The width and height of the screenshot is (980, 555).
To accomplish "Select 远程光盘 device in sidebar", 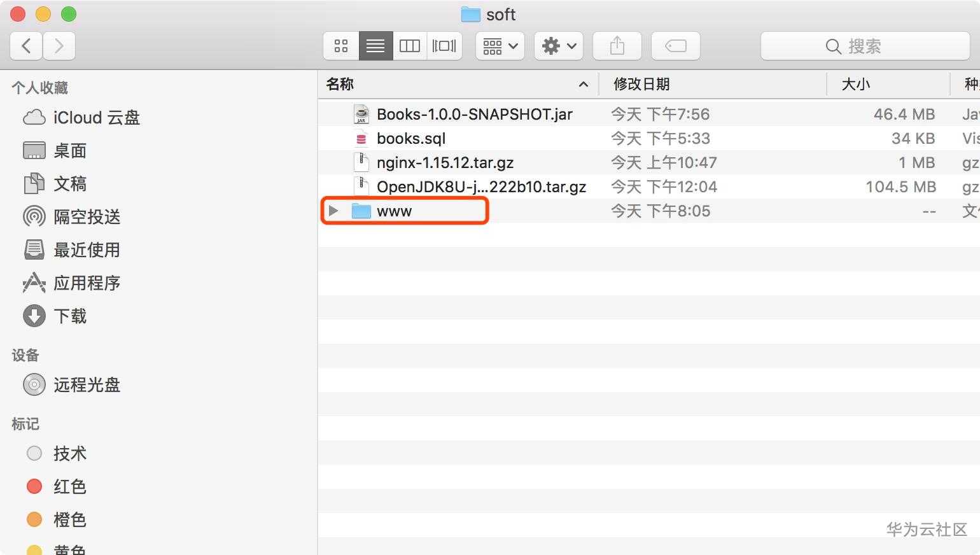I will tap(71, 385).
